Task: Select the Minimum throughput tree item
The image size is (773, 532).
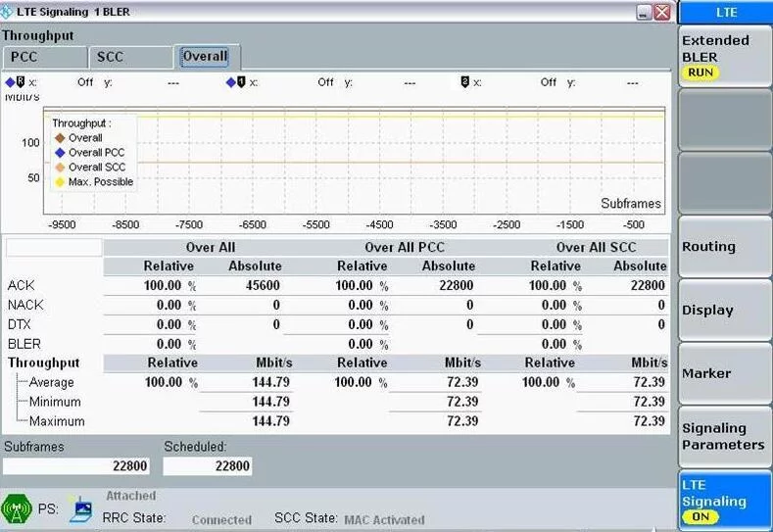Action: tap(55, 402)
